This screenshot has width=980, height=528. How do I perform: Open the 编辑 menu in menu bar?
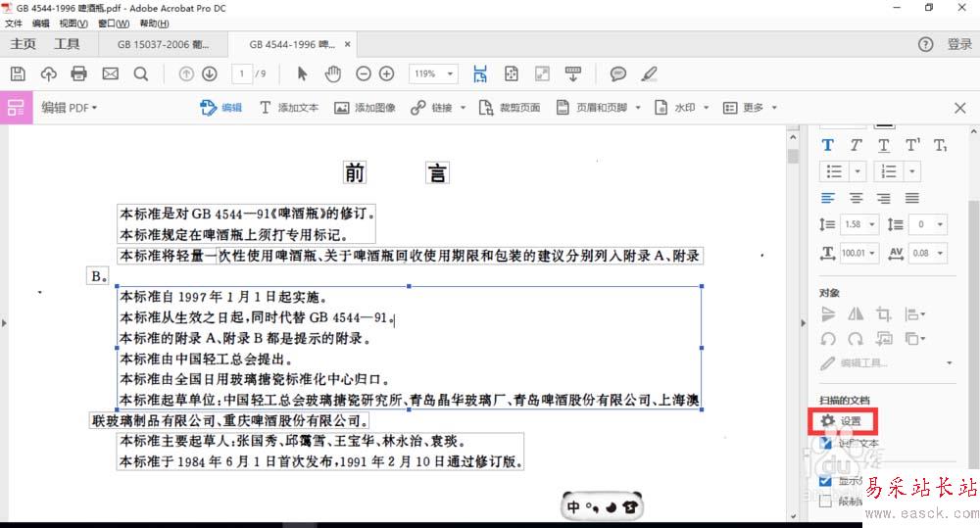point(40,24)
